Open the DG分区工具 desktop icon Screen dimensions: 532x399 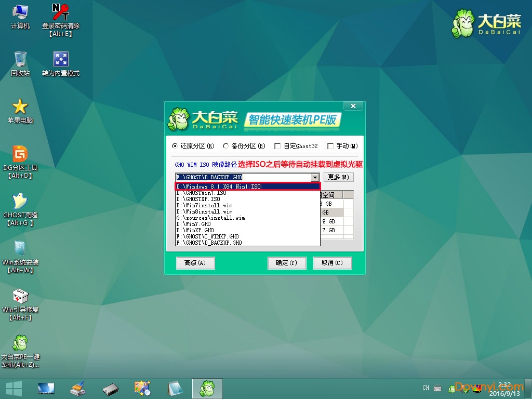coord(20,154)
